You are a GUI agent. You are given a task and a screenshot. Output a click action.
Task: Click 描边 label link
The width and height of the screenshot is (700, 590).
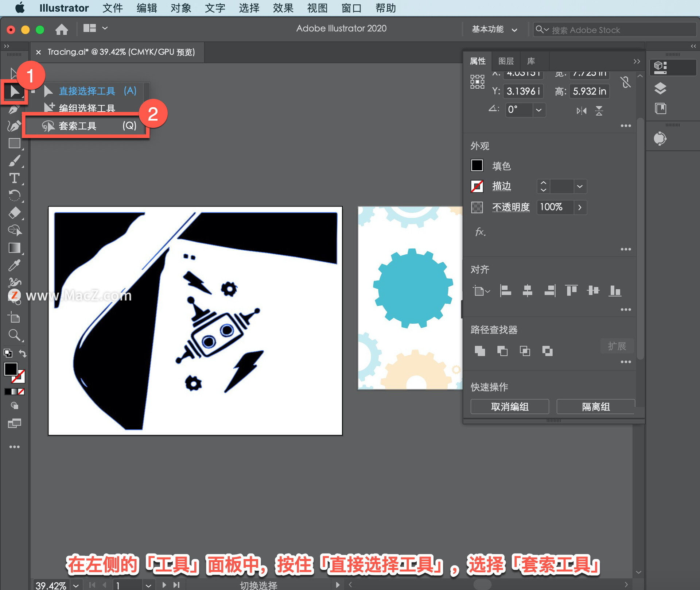click(502, 186)
